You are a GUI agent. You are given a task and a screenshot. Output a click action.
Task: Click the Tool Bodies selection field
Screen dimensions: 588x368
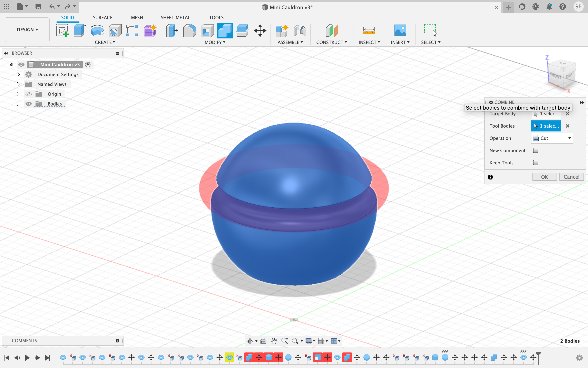pos(546,126)
